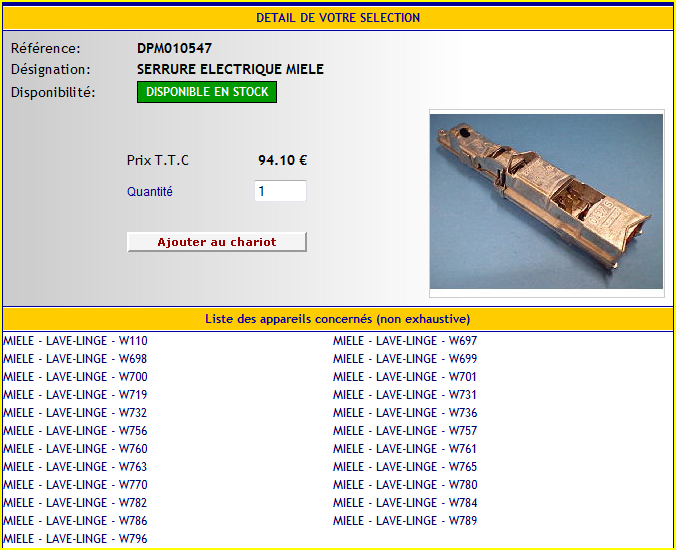Open MIELE - LAVE-LINGE - W784
This screenshot has width=676, height=550.
pyautogui.click(x=405, y=503)
